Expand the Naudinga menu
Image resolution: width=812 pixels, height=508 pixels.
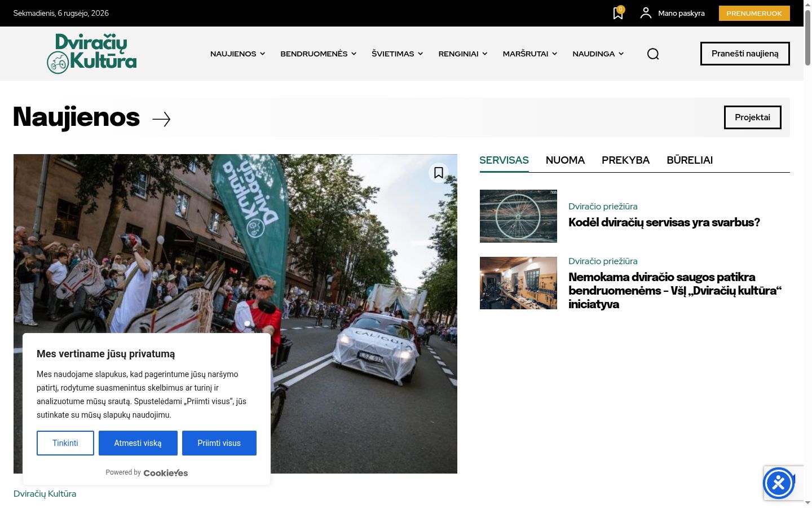tap(598, 54)
